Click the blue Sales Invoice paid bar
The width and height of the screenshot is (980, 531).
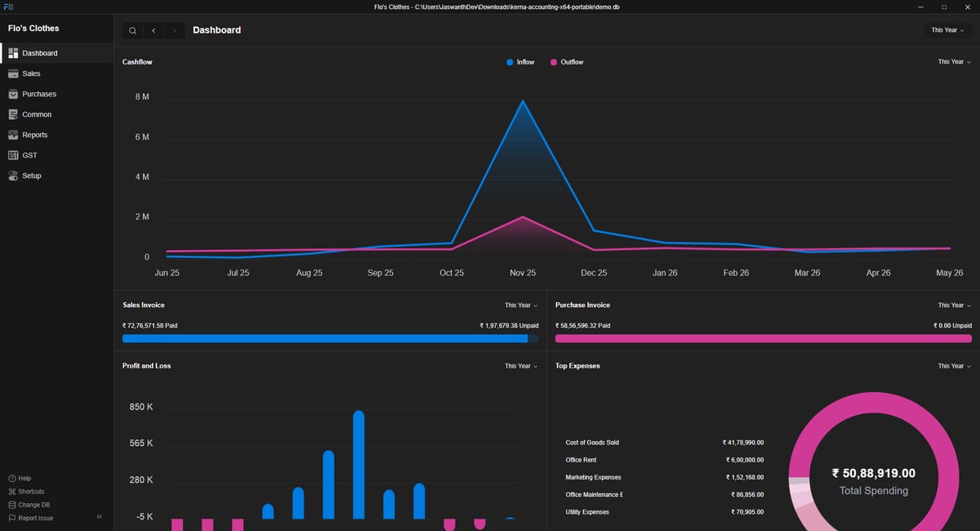[325, 338]
